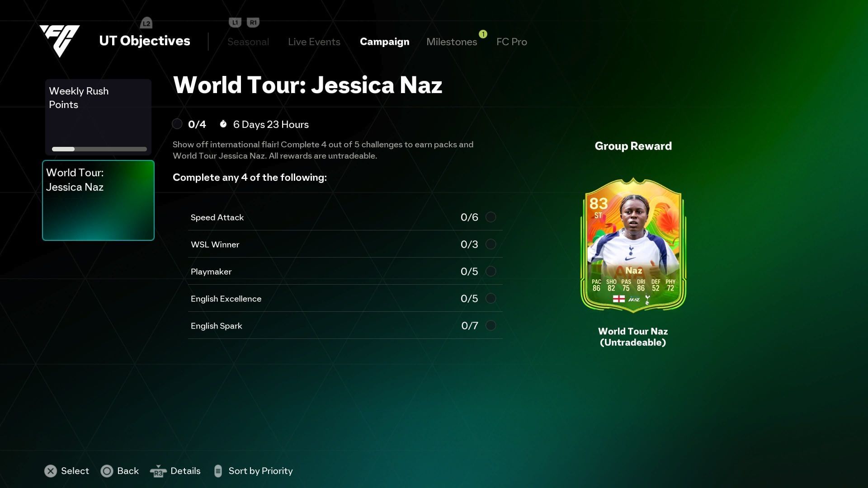Image resolution: width=868 pixels, height=488 pixels.
Task: Click the R1 bumper icon
Action: [253, 22]
